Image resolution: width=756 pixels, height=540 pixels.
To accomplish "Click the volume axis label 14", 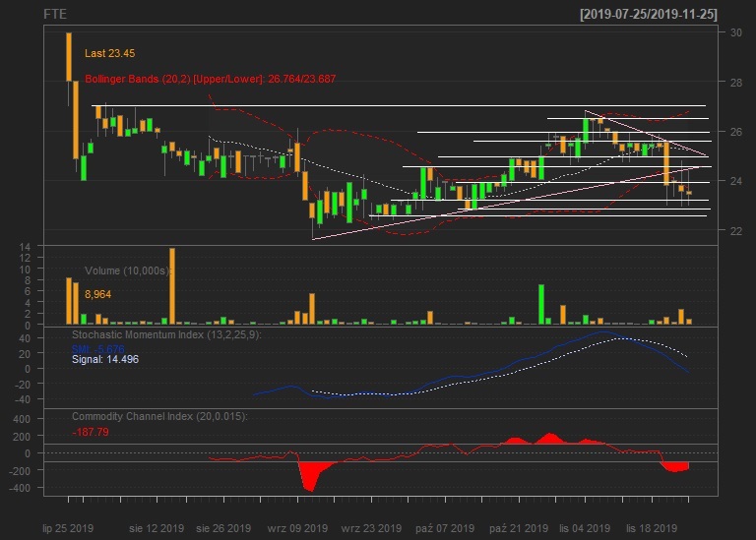I will (25, 247).
